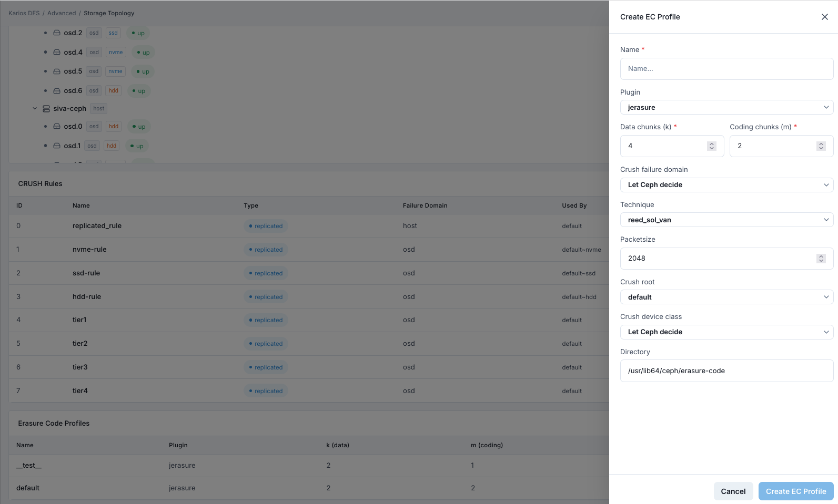Screen dimensions: 838x504
Task: Click the default~ssd Used By cell
Action: tap(579, 273)
